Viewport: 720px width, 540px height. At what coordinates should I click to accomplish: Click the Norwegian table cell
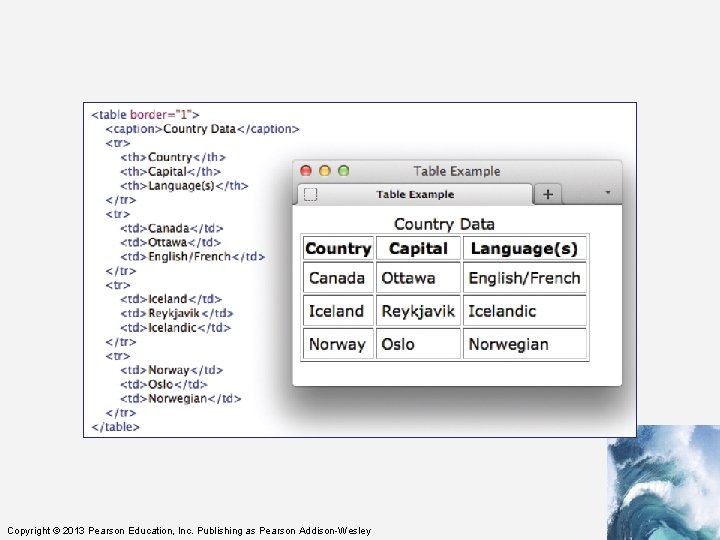pyautogui.click(x=524, y=344)
